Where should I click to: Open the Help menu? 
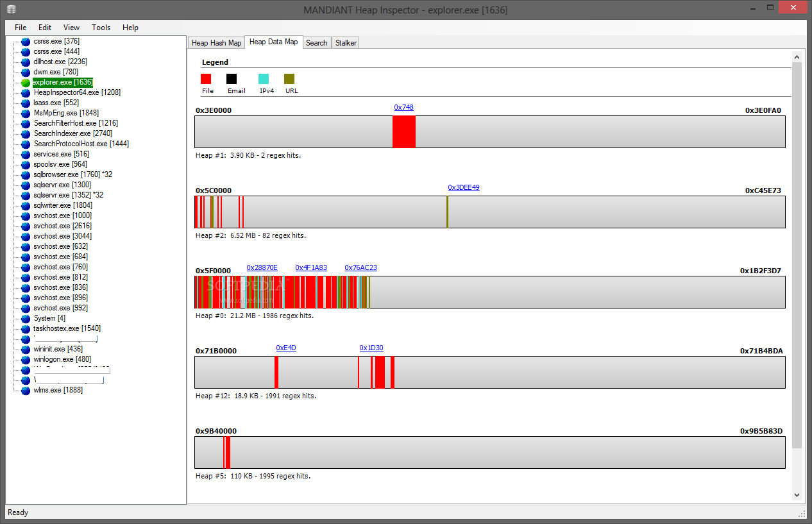tap(130, 28)
